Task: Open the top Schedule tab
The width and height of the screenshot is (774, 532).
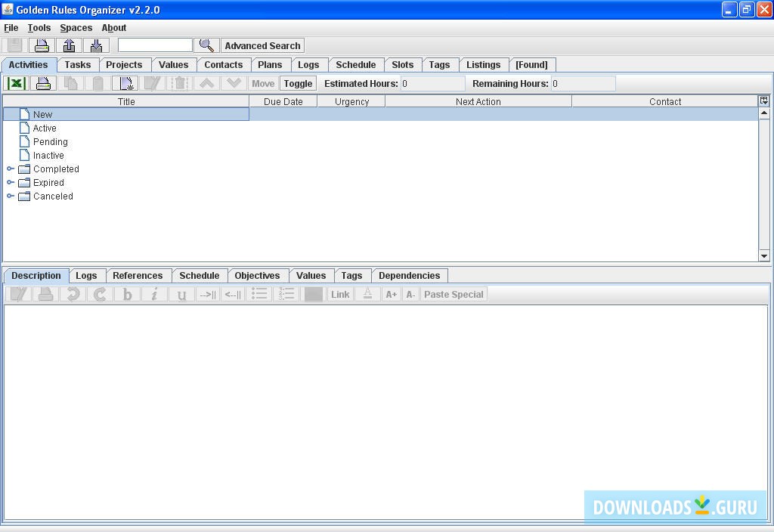Action: (356, 65)
